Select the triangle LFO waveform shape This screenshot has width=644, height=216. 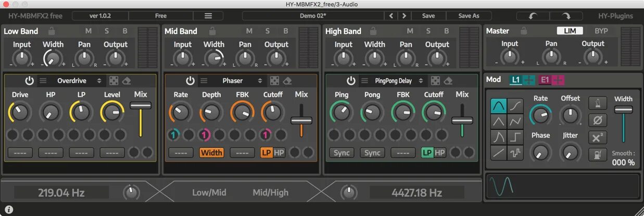499,122
